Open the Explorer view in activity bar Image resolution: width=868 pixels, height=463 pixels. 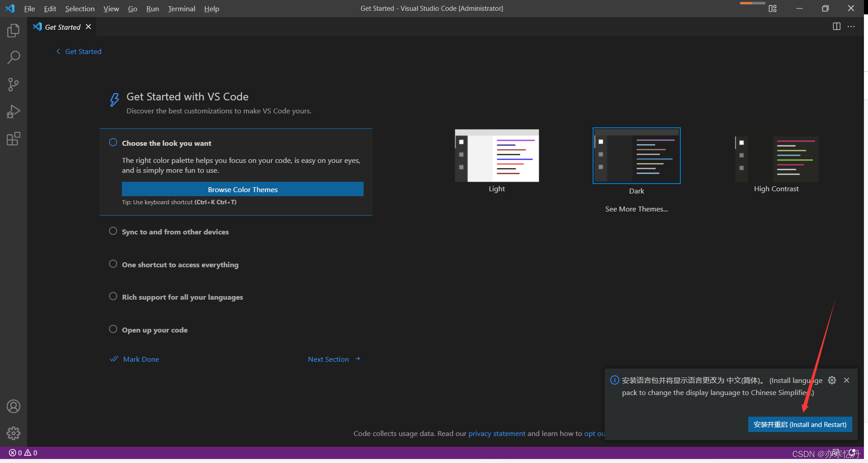point(13,31)
